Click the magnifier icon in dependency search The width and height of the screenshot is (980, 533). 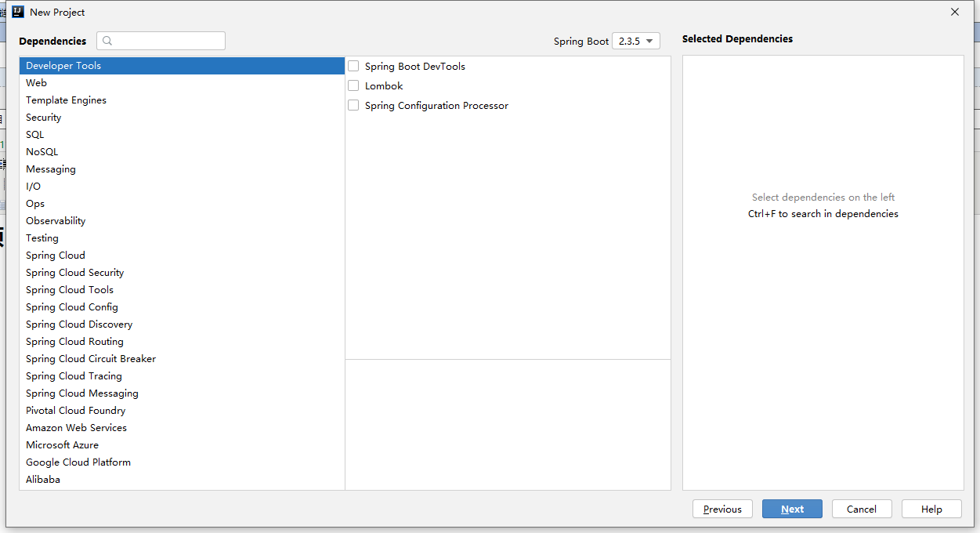click(x=108, y=41)
